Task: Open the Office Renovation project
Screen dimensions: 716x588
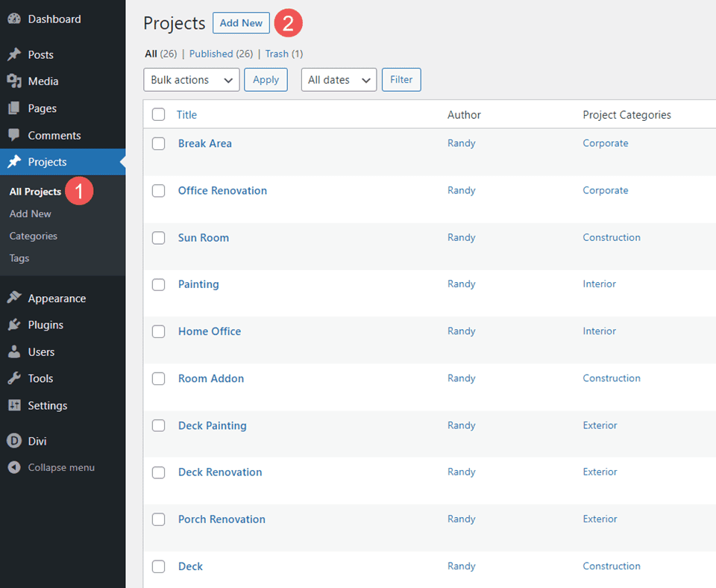Action: tap(222, 190)
